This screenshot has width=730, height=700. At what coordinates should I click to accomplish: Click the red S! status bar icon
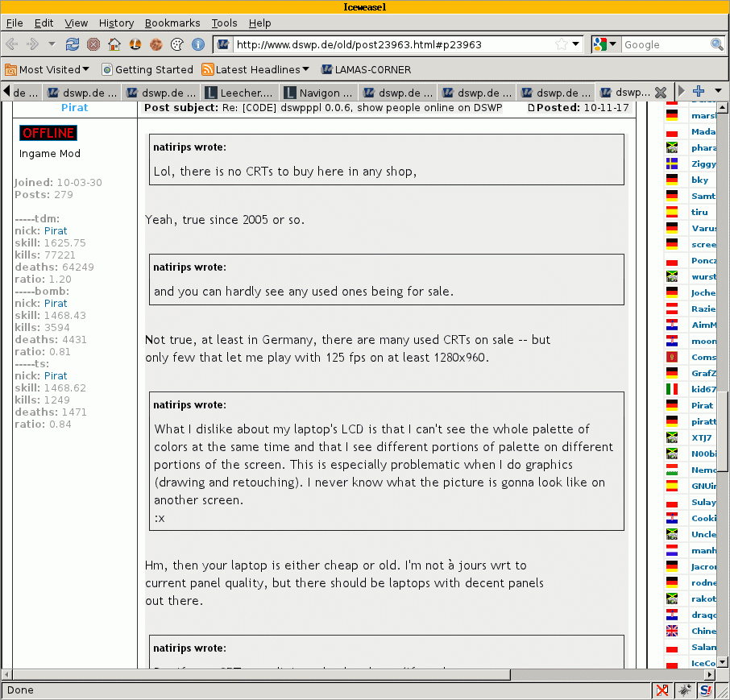coord(706,690)
